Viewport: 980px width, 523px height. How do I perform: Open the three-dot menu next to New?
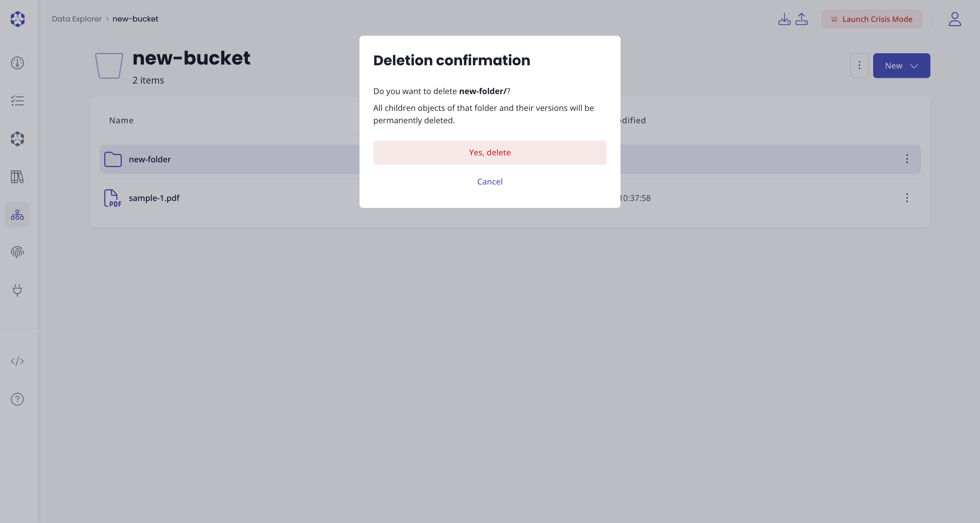pos(859,66)
